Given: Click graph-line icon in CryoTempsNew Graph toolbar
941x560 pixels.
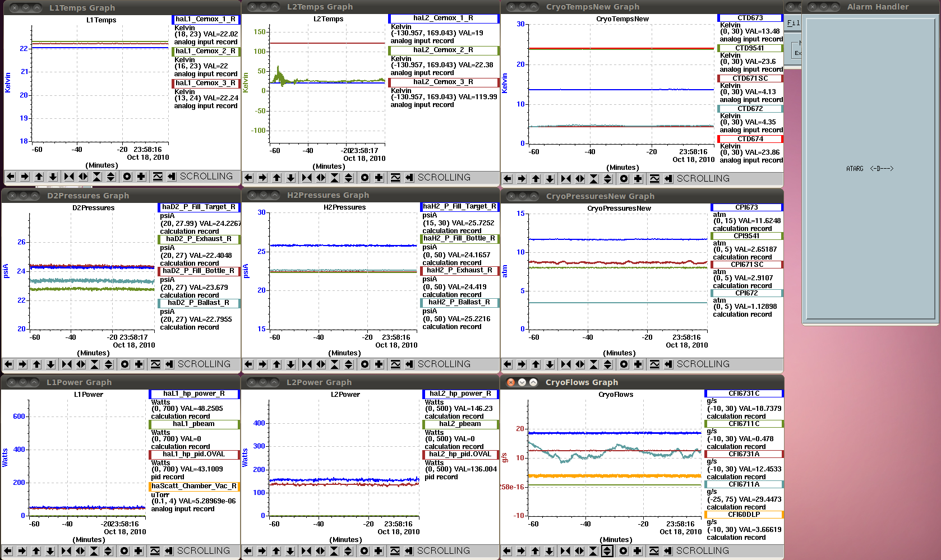Looking at the screenshot, I should (x=654, y=179).
